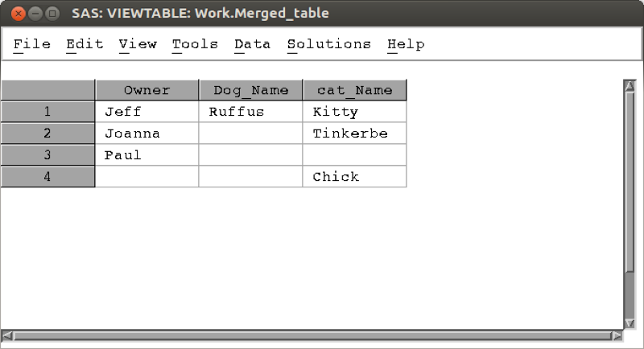Open the File menu
644x349 pixels.
point(32,44)
